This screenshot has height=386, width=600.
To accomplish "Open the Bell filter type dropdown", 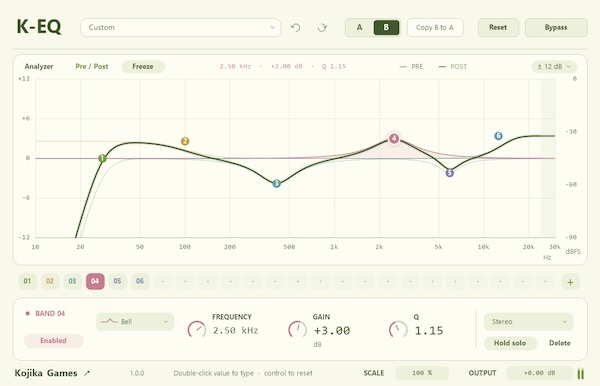I will (135, 322).
